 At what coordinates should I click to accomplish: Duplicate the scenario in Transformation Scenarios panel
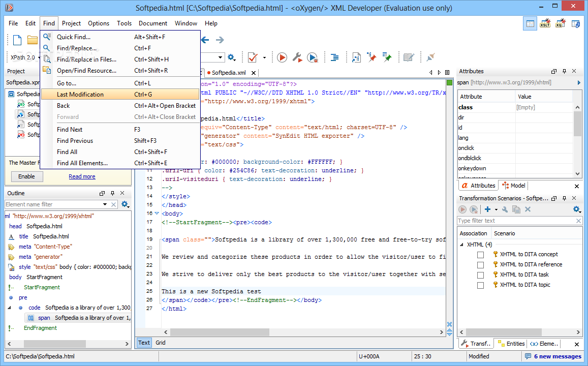tap(516, 209)
